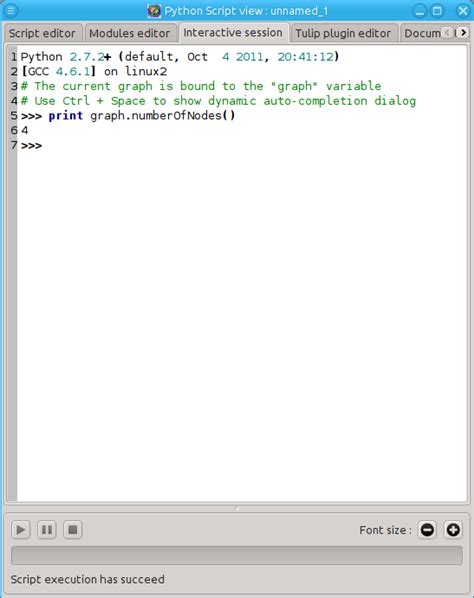The height and width of the screenshot is (598, 474).
Task: Stop the script execution
Action: [73, 530]
